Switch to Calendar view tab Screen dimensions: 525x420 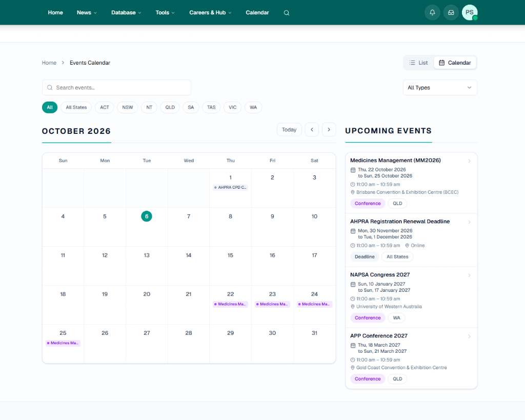coord(455,63)
